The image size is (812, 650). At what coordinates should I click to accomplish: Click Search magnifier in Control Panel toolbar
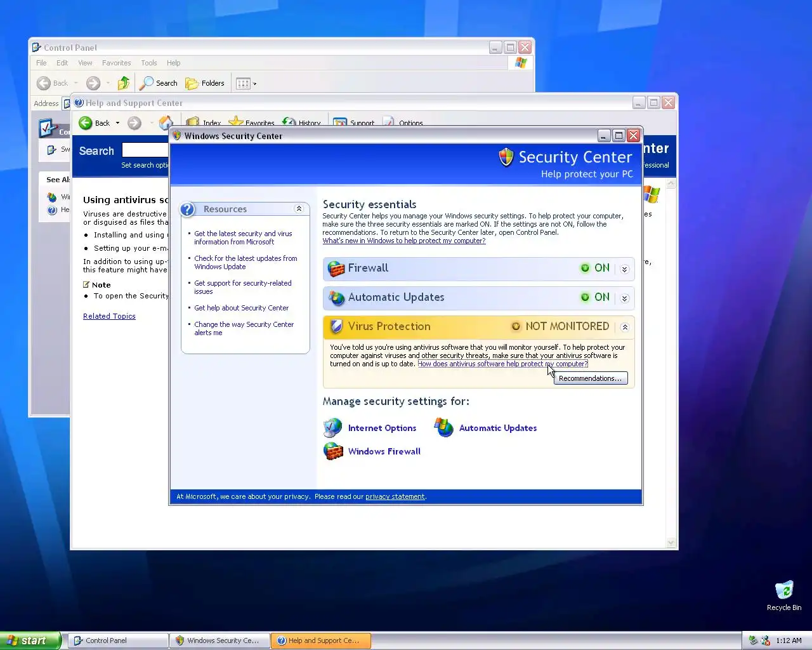coord(147,83)
